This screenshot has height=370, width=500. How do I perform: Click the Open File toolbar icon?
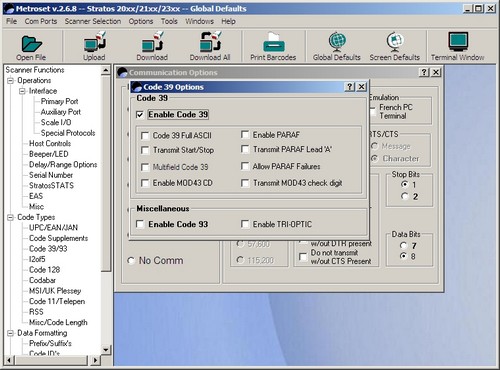[31, 43]
